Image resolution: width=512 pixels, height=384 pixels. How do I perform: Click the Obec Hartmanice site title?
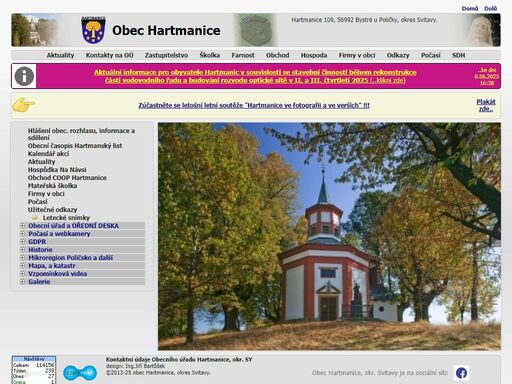166,30
